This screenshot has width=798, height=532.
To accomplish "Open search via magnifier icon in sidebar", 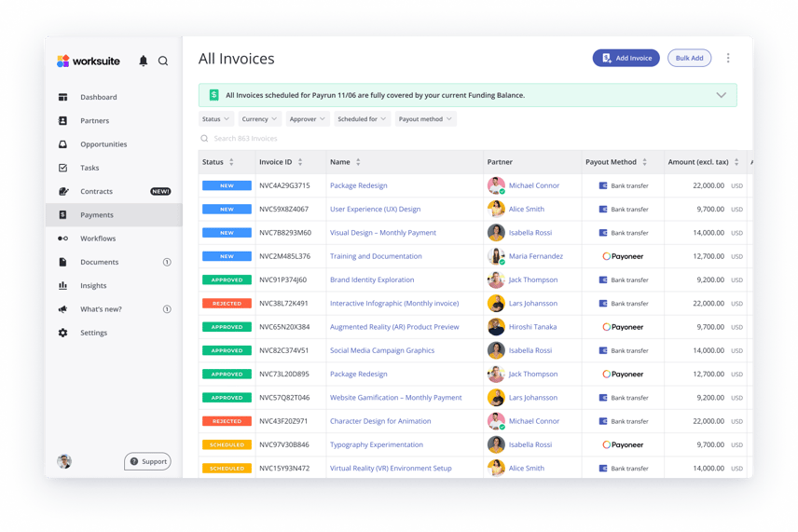I will tap(163, 61).
